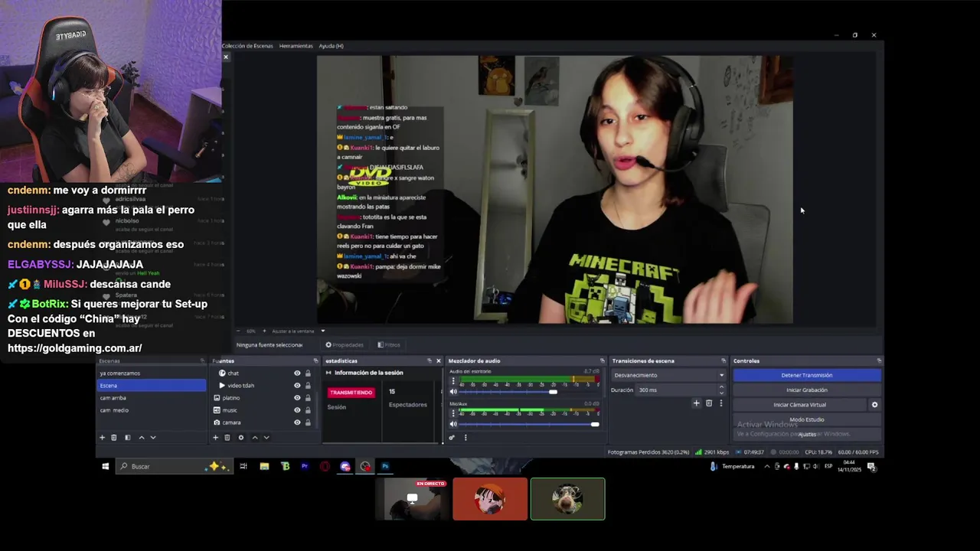This screenshot has width=980, height=551.
Task: Click Modo Estudio button
Action: coord(807,419)
